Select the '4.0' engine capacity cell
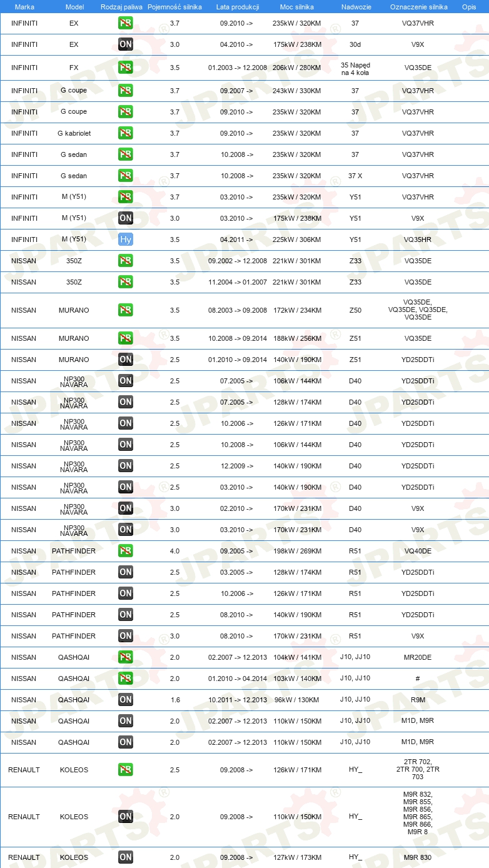 click(x=174, y=551)
